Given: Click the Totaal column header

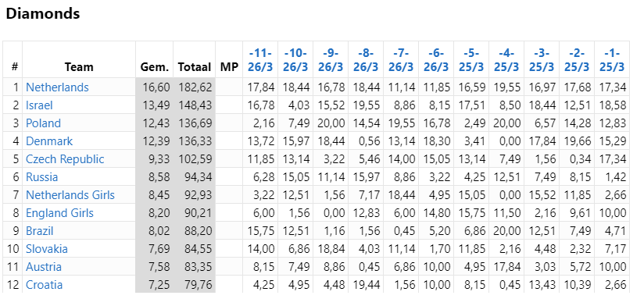Looking at the screenshot, I should click(x=195, y=67).
